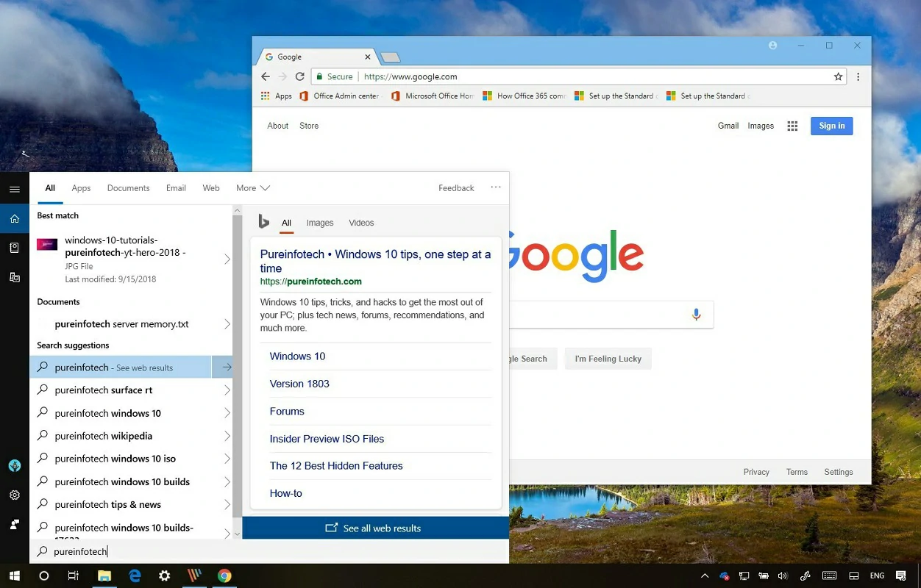
Task: Click the See all web results button
Action: (x=374, y=528)
